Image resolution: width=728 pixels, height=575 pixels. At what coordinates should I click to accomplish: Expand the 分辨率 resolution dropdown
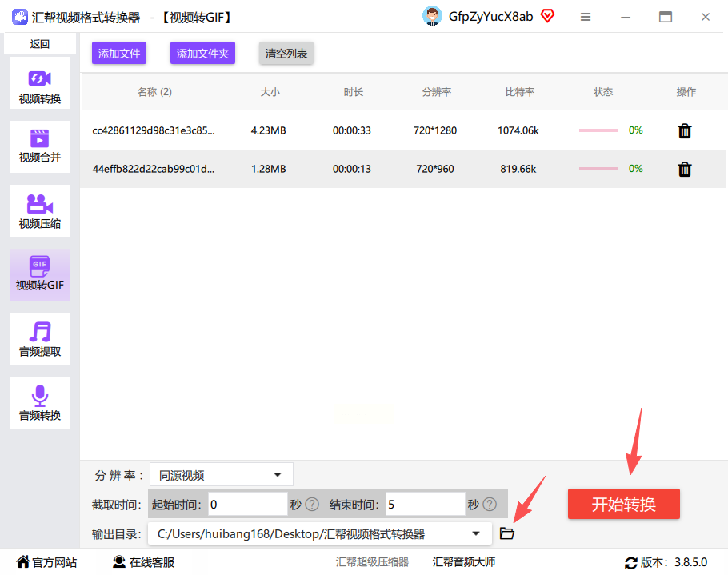tap(222, 475)
